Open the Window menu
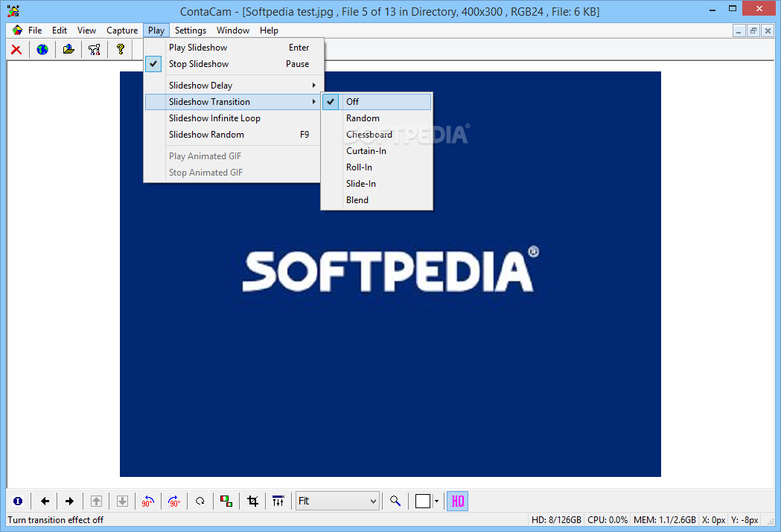781x532 pixels. (232, 31)
